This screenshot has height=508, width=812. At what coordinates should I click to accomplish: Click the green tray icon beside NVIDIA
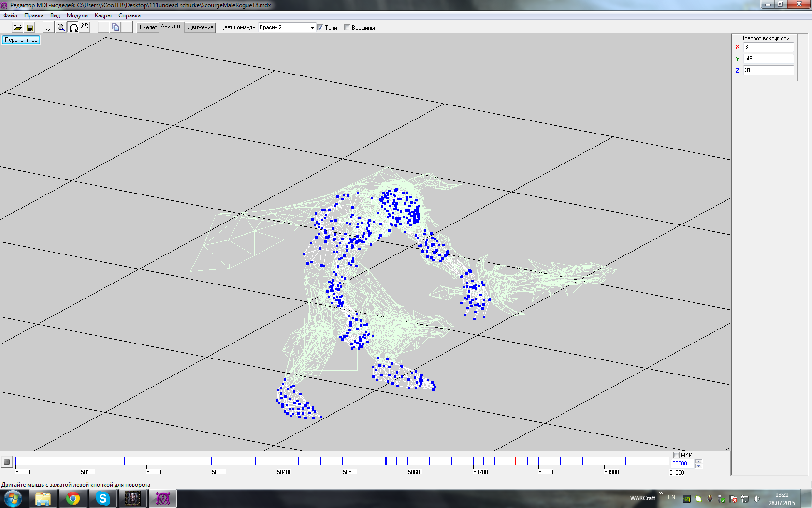[698, 499]
